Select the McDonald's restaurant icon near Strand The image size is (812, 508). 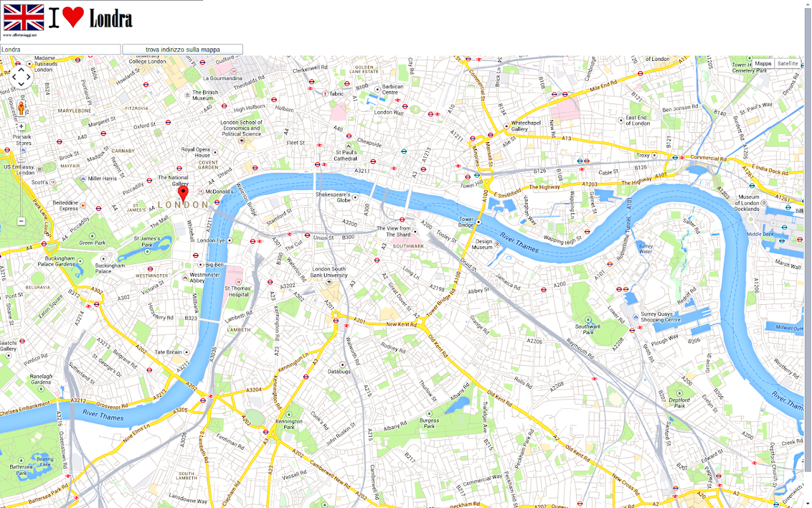[200, 192]
